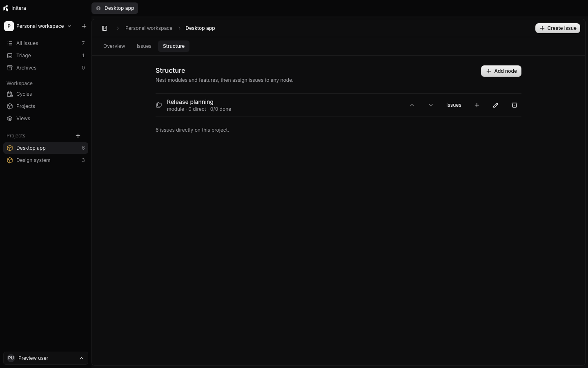The height and width of the screenshot is (368, 588).
Task: Expand Personal workspace switcher dropdown
Action: (x=38, y=26)
